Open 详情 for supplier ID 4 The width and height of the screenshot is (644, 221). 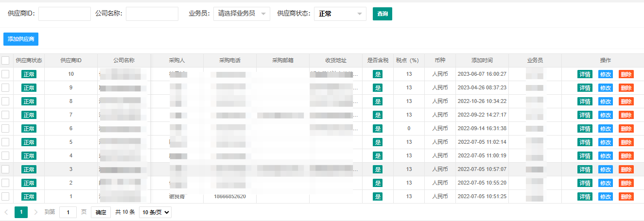[585, 156]
